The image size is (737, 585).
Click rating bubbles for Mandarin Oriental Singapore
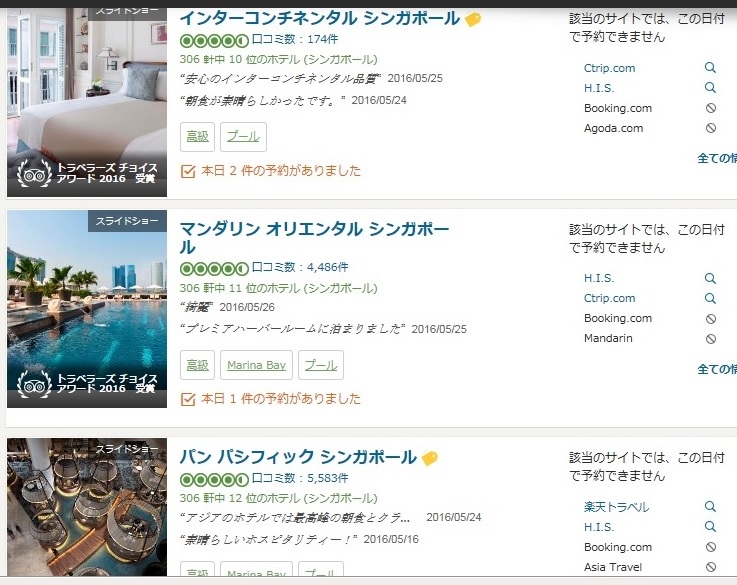click(x=214, y=269)
